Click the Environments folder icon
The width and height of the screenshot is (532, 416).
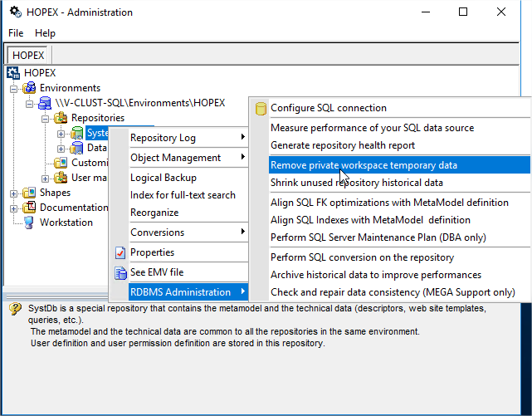coord(30,88)
